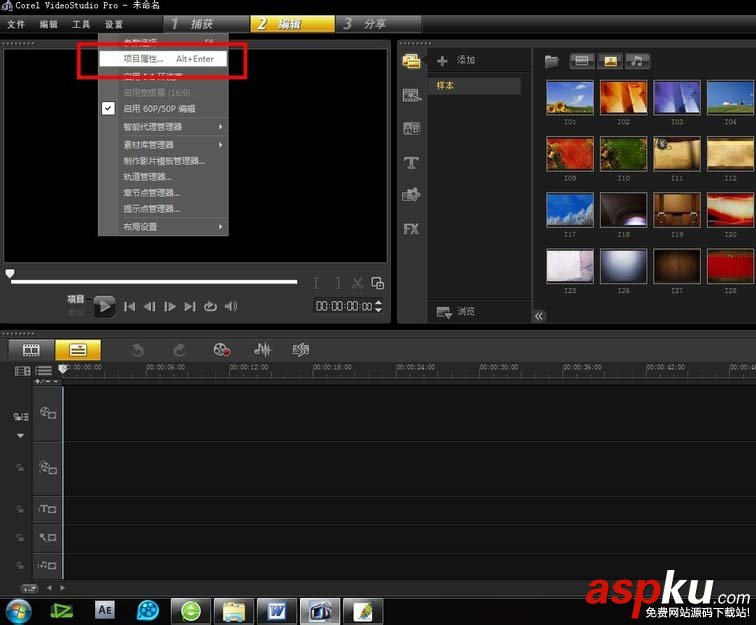The height and width of the screenshot is (625, 756).
Task: Open the Auto Music icon
Action: [x=301, y=350]
